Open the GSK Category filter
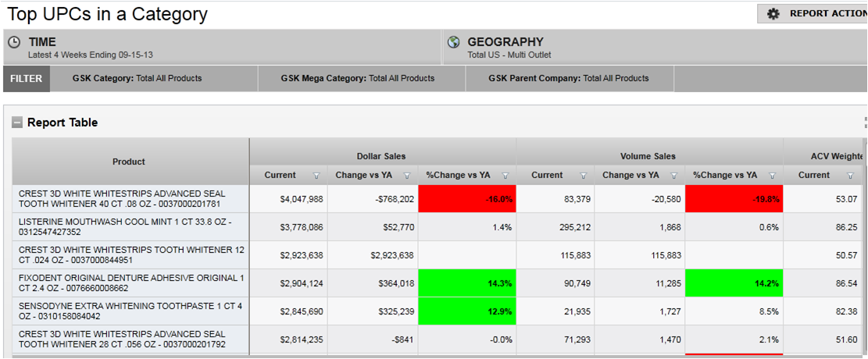This screenshot has height=359, width=868. (138, 78)
